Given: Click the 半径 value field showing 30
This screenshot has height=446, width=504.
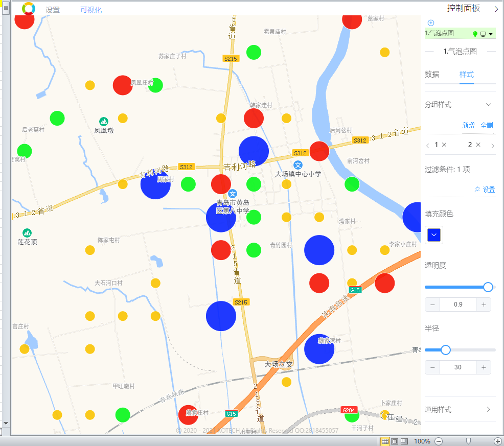Looking at the screenshot, I should click(x=458, y=367).
